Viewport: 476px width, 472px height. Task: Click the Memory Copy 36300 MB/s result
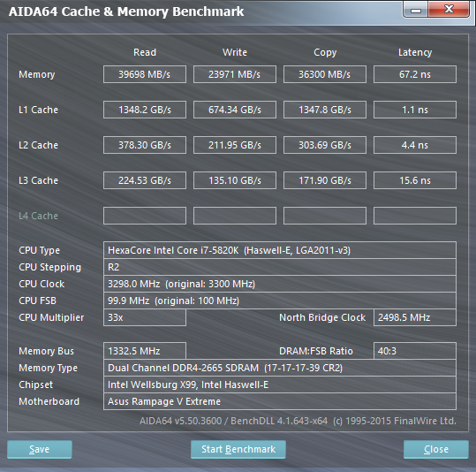(325, 74)
